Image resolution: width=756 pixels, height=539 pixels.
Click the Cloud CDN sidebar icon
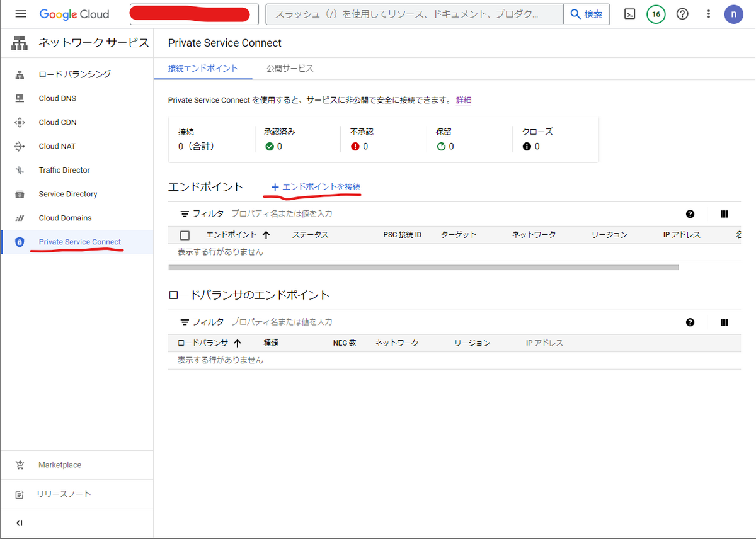coord(20,122)
